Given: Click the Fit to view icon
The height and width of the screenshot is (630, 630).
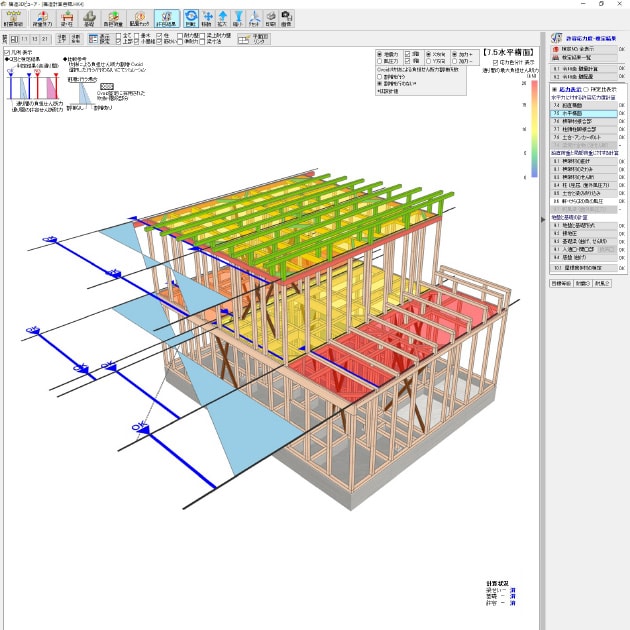Looking at the screenshot, I should coord(255,17).
